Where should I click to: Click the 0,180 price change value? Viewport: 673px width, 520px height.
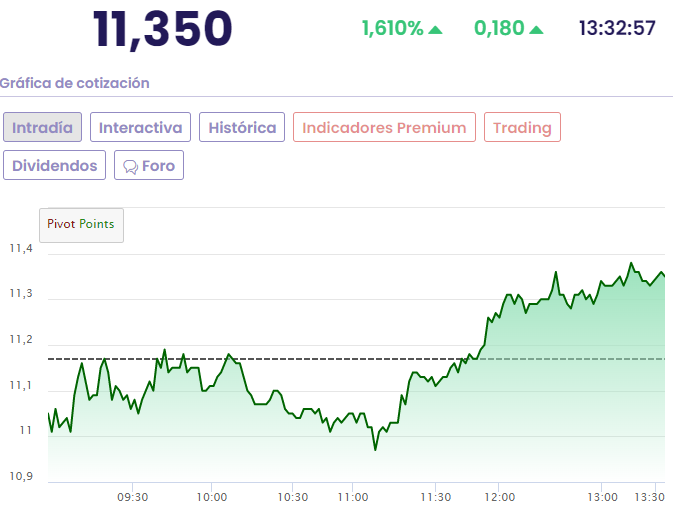click(x=499, y=28)
